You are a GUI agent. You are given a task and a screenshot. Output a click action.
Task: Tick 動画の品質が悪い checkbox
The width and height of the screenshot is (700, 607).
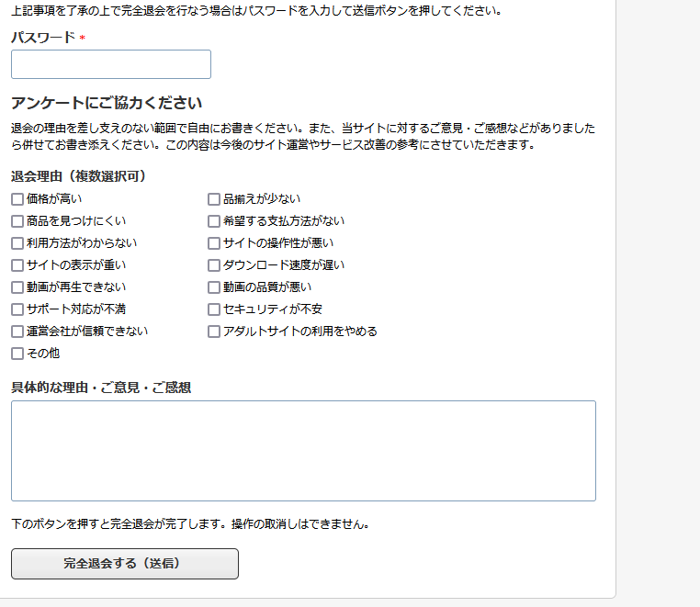pyautogui.click(x=214, y=287)
